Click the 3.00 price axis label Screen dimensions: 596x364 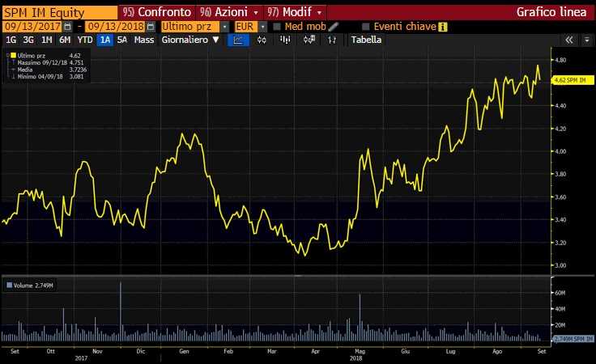[560, 265]
